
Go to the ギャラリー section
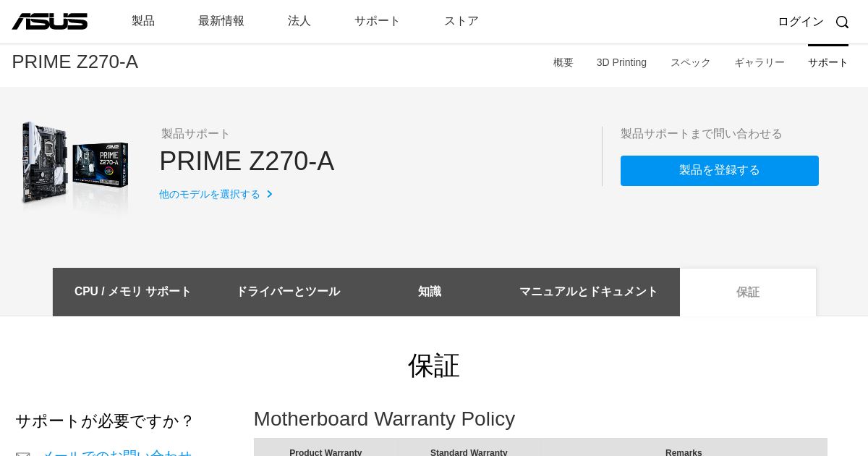click(x=759, y=62)
